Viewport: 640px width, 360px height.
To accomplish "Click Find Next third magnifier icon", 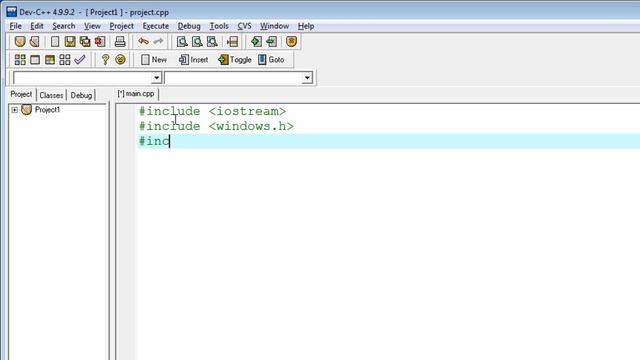I will [212, 41].
